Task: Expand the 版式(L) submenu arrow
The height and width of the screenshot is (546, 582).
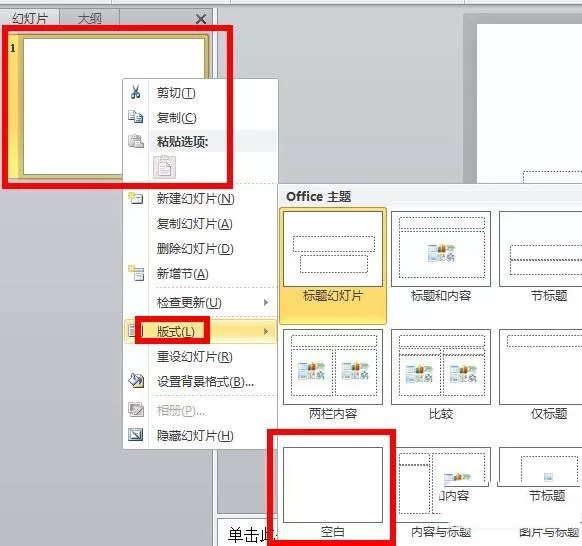Action: (266, 331)
